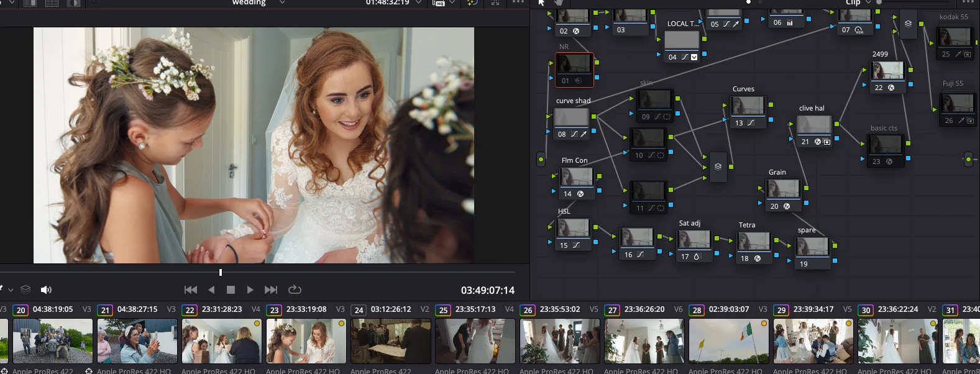This screenshot has width=980, height=374.
Task: Select the Tetra node 18
Action: (754, 247)
